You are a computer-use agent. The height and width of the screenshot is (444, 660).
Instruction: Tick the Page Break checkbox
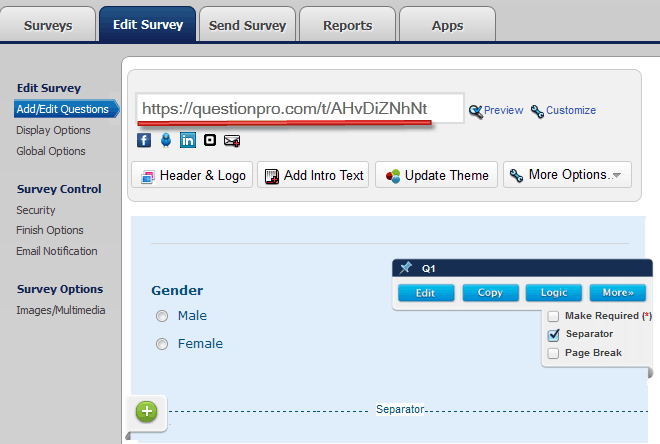[x=553, y=353]
